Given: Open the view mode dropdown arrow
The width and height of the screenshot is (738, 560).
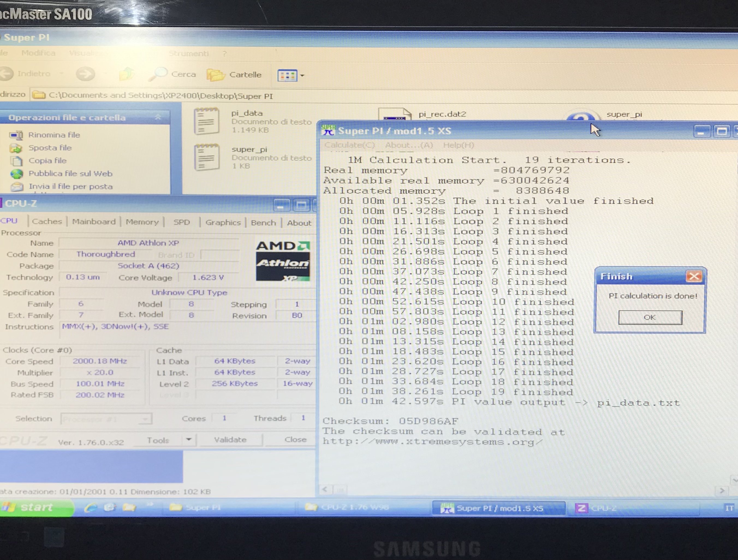Looking at the screenshot, I should [302, 75].
